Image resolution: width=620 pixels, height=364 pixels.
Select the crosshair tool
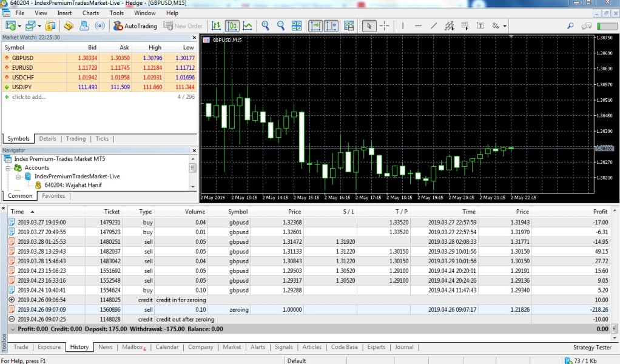click(x=385, y=26)
